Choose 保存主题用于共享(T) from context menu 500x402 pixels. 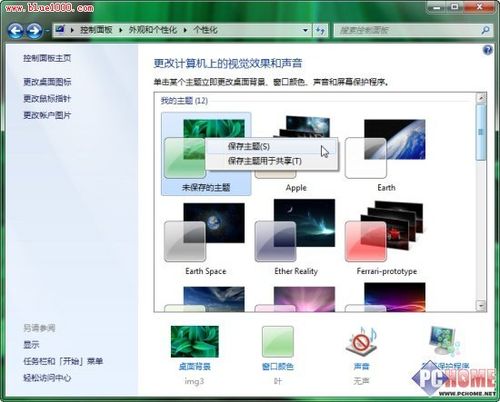pyautogui.click(x=272, y=161)
